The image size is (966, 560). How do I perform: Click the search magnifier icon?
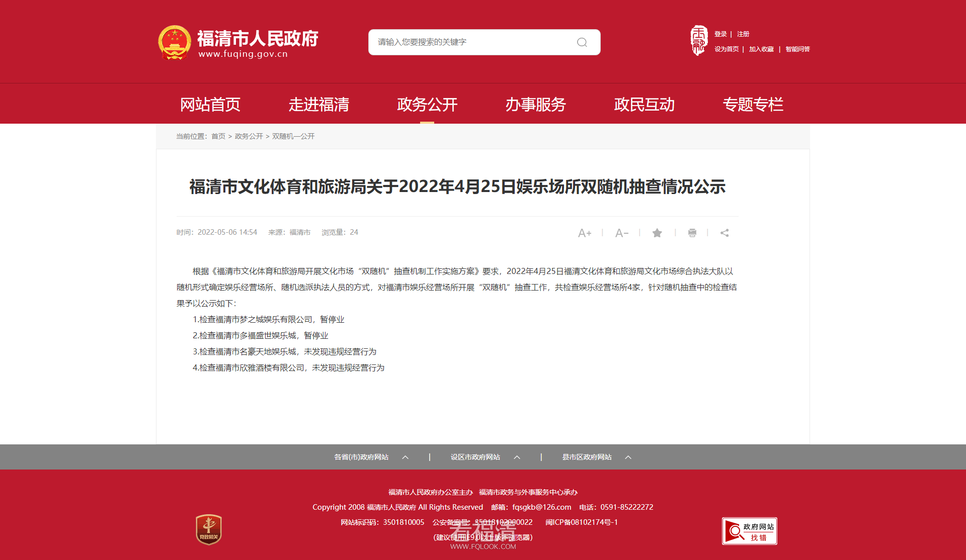pos(582,42)
